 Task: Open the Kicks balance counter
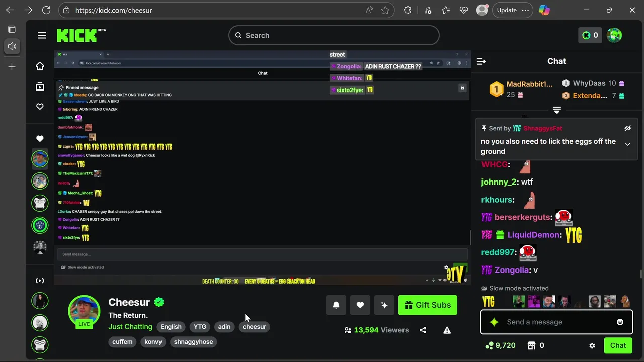click(x=590, y=35)
